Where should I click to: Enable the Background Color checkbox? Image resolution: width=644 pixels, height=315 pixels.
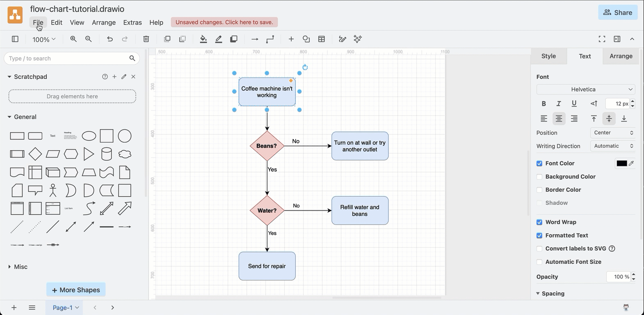click(539, 177)
